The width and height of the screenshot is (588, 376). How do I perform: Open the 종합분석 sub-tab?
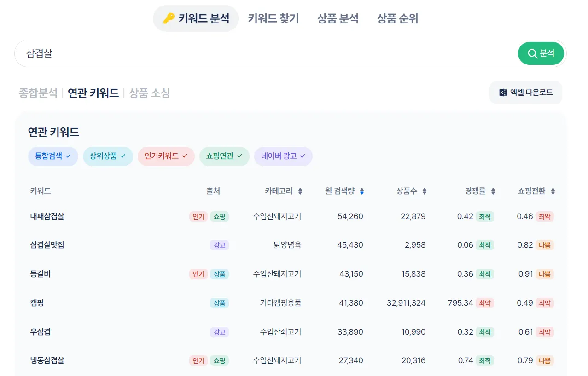[x=38, y=93]
